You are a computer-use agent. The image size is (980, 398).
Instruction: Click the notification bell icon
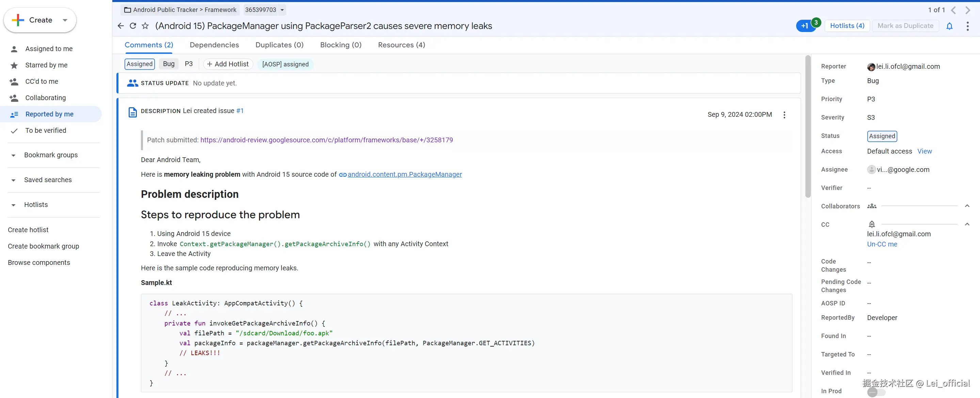949,26
